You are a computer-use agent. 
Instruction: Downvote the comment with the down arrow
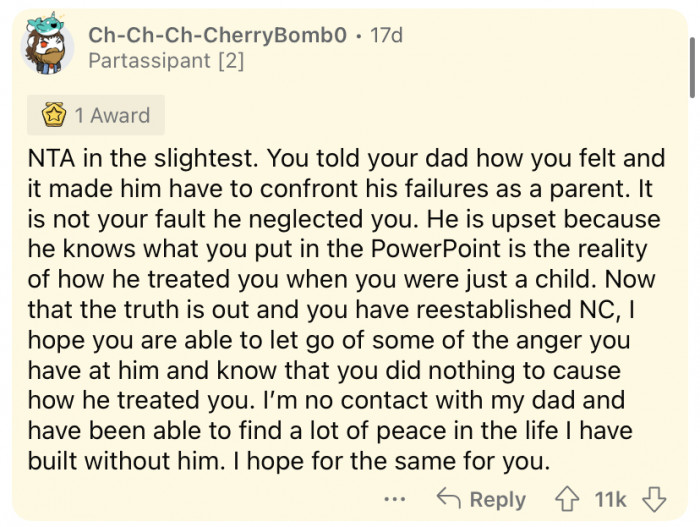pos(653,497)
